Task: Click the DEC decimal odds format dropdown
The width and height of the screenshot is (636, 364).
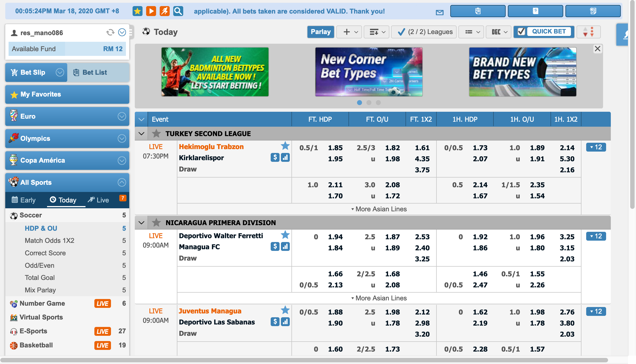Action: click(498, 32)
